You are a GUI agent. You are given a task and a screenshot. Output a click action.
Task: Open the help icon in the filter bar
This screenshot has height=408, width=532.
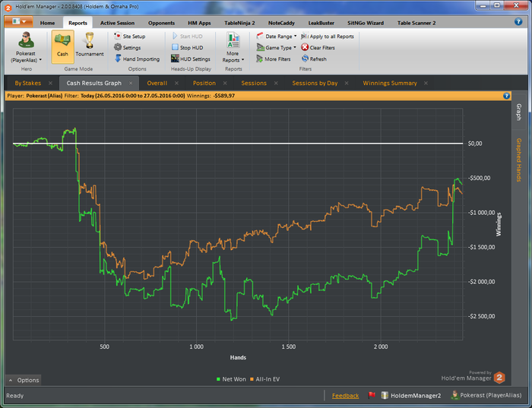point(506,96)
